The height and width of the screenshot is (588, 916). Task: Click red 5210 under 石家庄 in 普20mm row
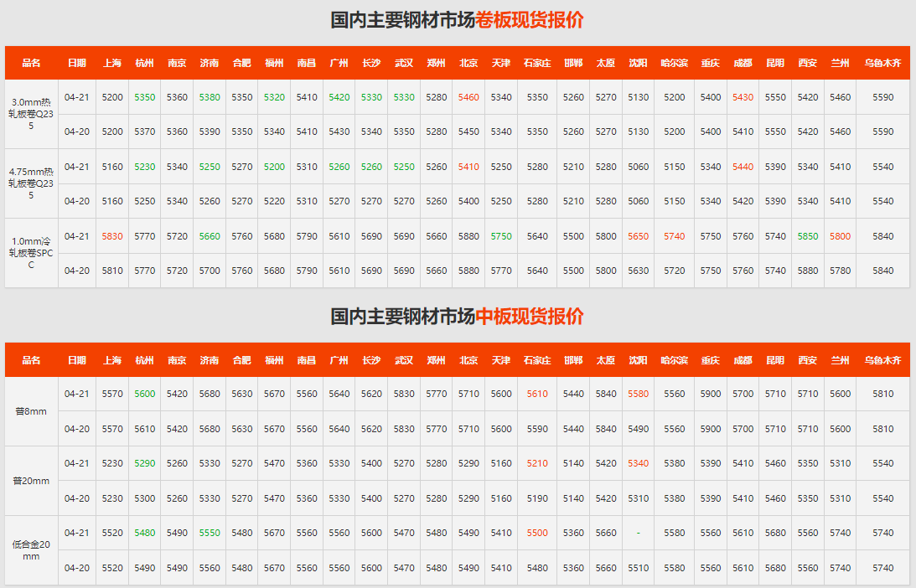point(537,463)
